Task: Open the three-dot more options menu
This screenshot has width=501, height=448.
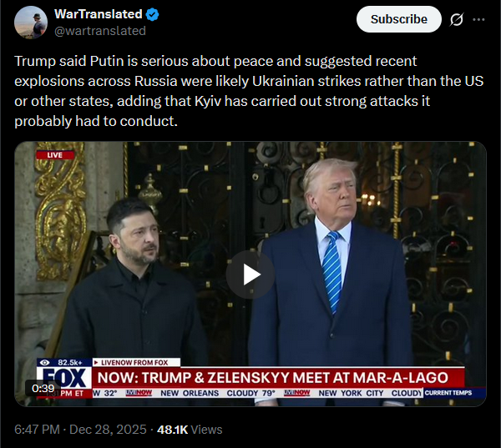Action: coord(478,19)
